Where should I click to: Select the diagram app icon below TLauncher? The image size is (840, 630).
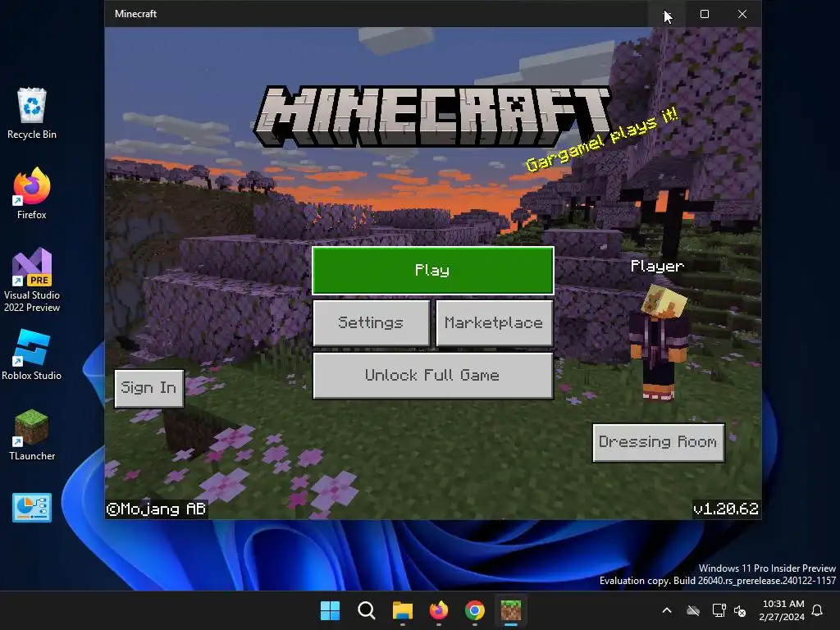point(32,507)
